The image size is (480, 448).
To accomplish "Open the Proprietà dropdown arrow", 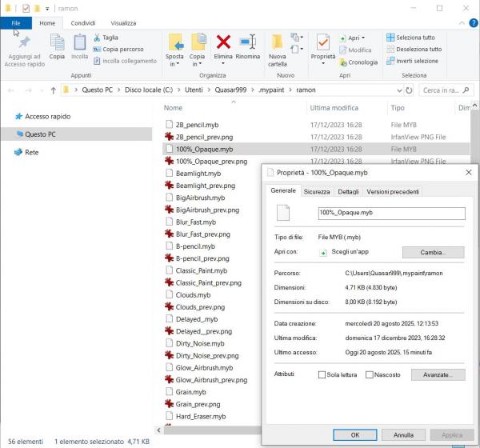I will click(x=323, y=63).
